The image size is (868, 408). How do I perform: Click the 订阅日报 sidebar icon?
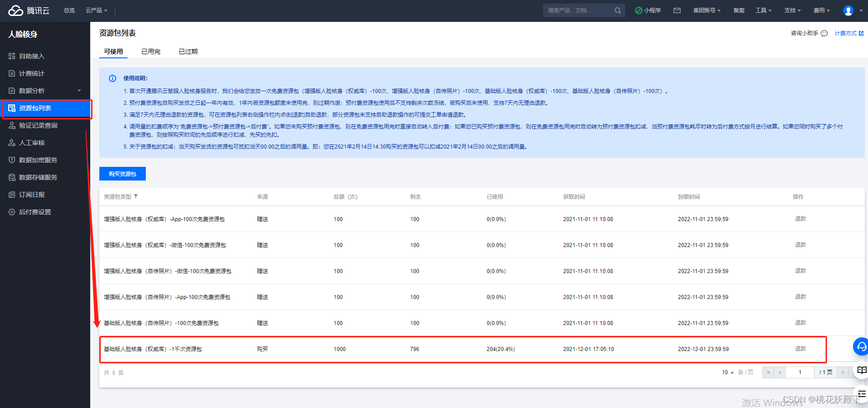click(12, 195)
